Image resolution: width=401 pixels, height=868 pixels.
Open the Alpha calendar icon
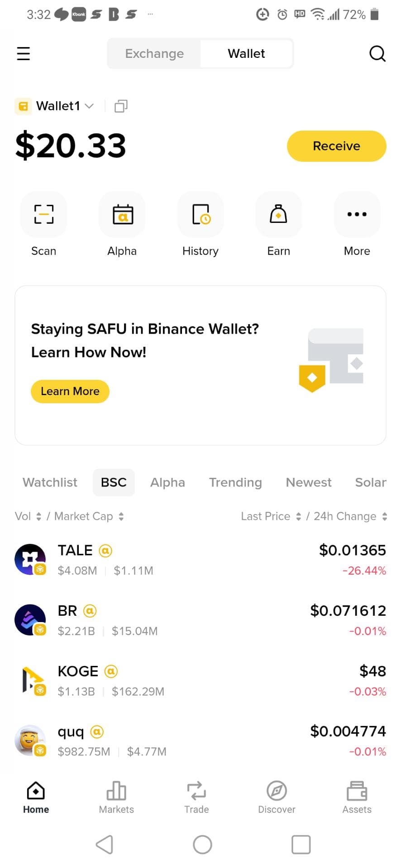click(x=122, y=214)
